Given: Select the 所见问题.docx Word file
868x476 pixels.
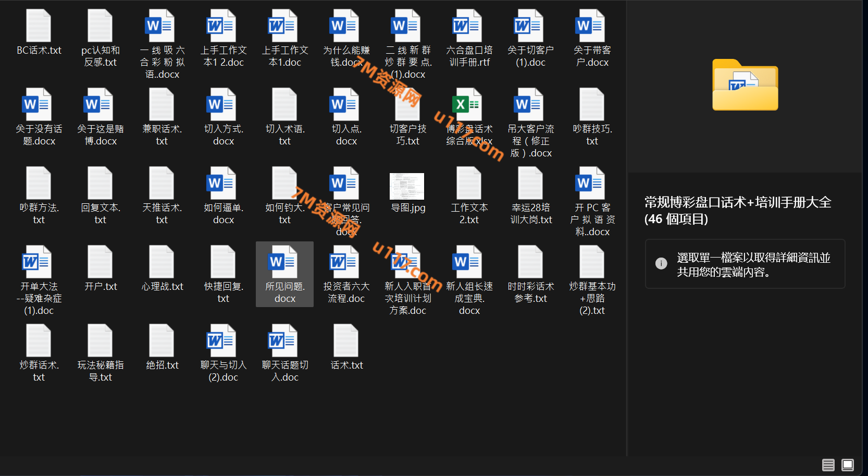Looking at the screenshot, I should (284, 262).
